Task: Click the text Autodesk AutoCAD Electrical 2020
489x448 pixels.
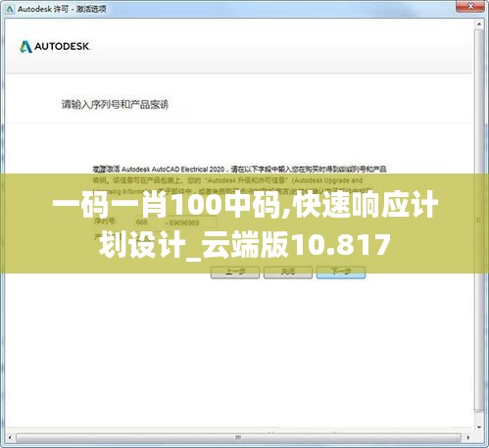Action: [x=172, y=170]
